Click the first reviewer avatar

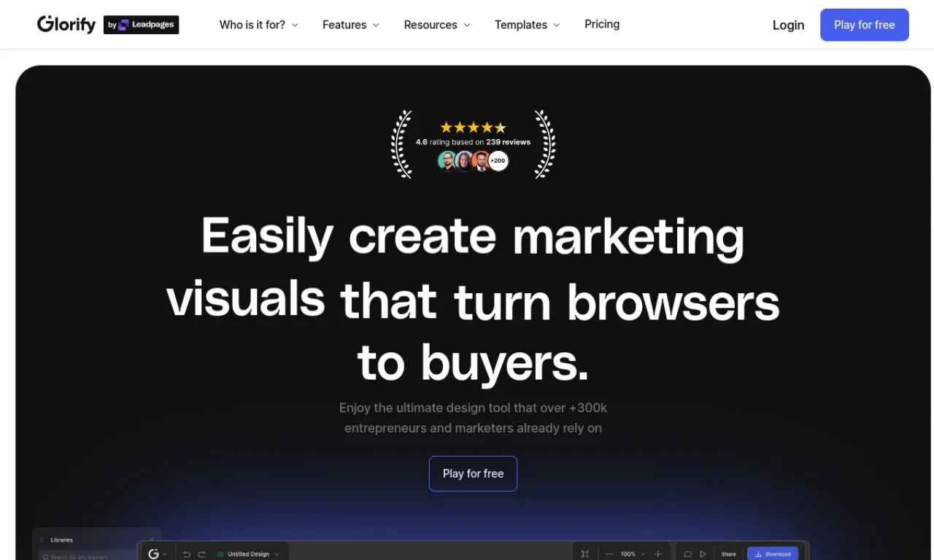[x=447, y=160]
